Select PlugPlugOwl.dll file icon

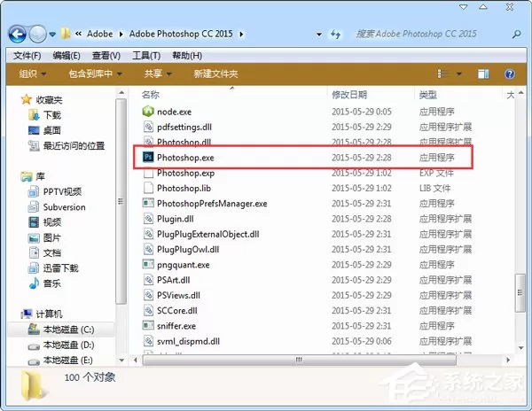pos(148,249)
